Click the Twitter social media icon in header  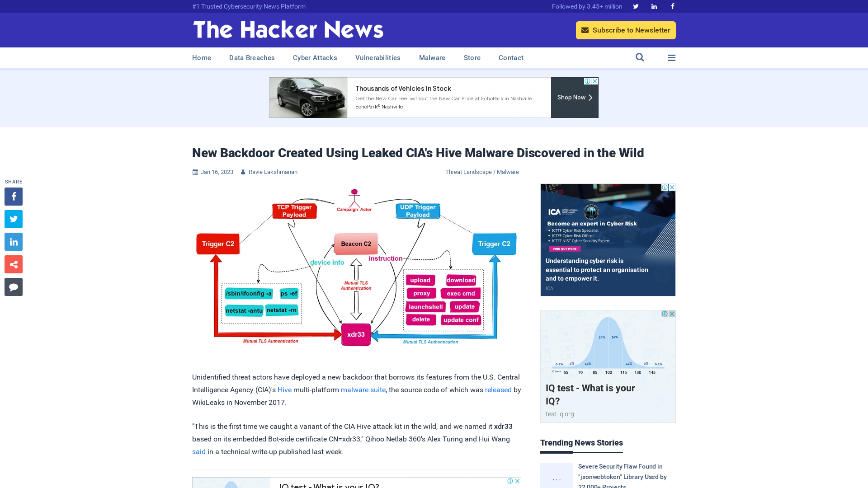click(636, 6)
